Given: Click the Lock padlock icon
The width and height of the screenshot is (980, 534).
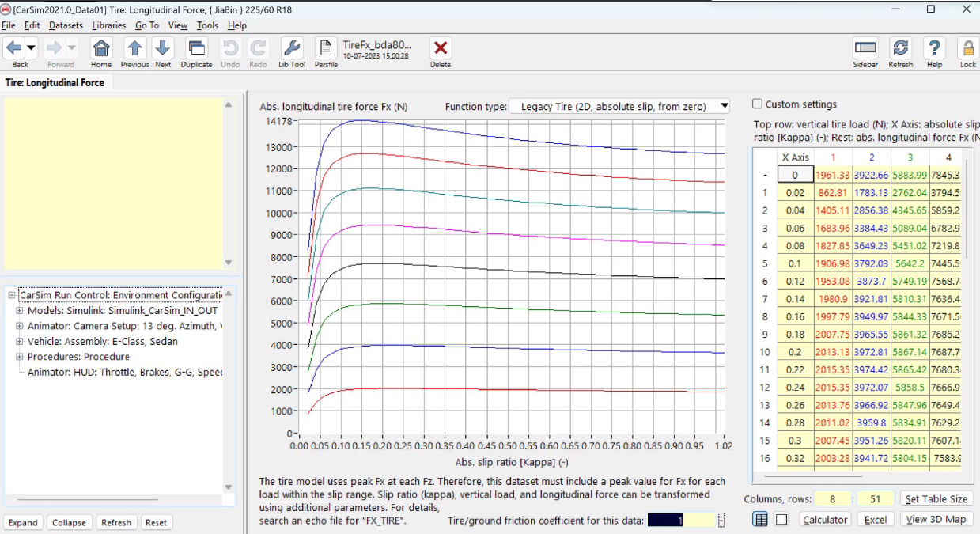Looking at the screenshot, I should click(968, 48).
